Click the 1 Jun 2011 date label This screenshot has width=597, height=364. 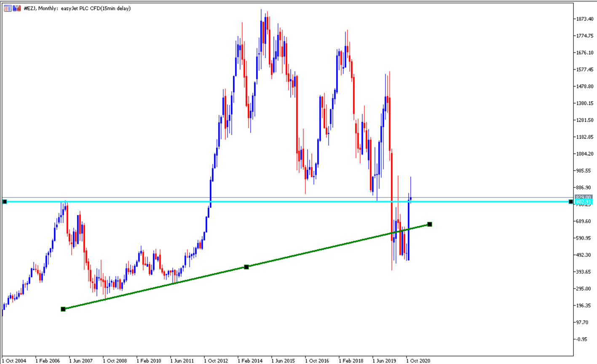point(182,361)
